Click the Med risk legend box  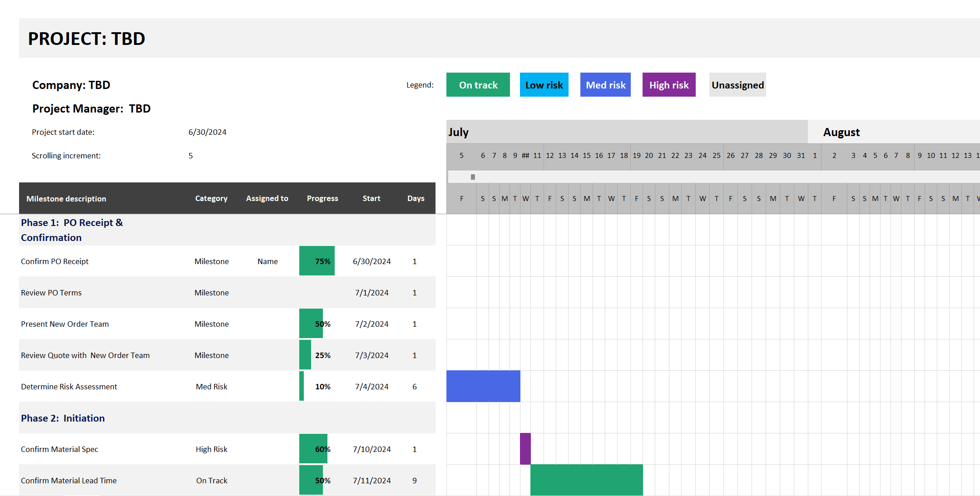pyautogui.click(x=605, y=85)
